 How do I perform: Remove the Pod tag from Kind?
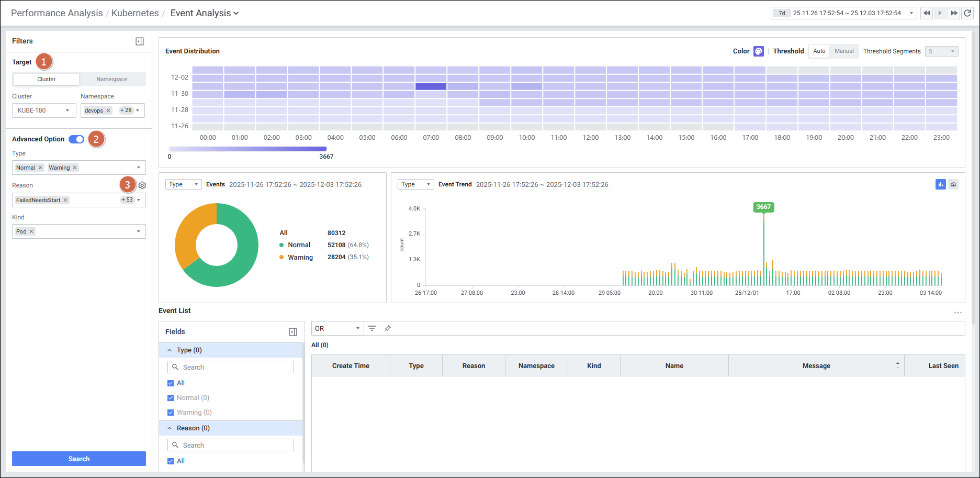(x=31, y=231)
